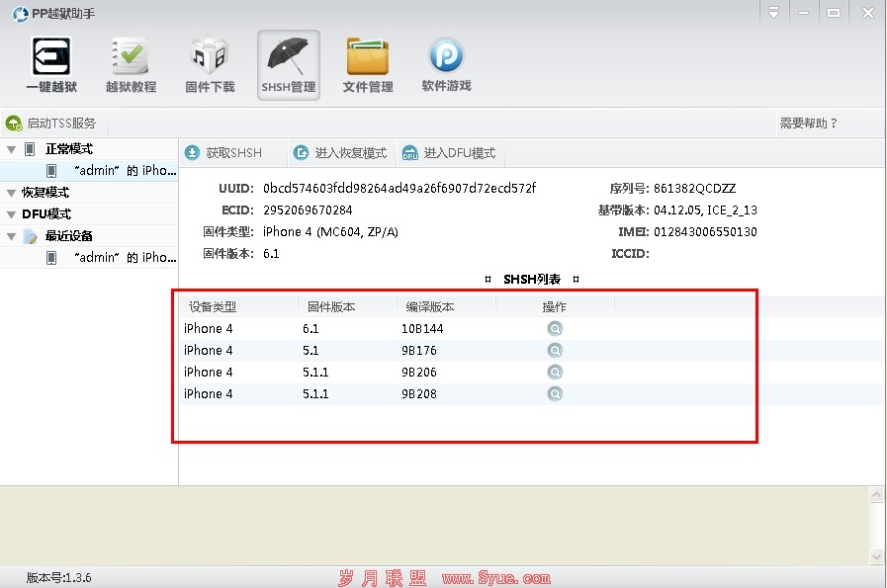This screenshot has width=887, height=588.
Task: Click 进入恢复模式 recovery mode button
Action: [x=340, y=152]
